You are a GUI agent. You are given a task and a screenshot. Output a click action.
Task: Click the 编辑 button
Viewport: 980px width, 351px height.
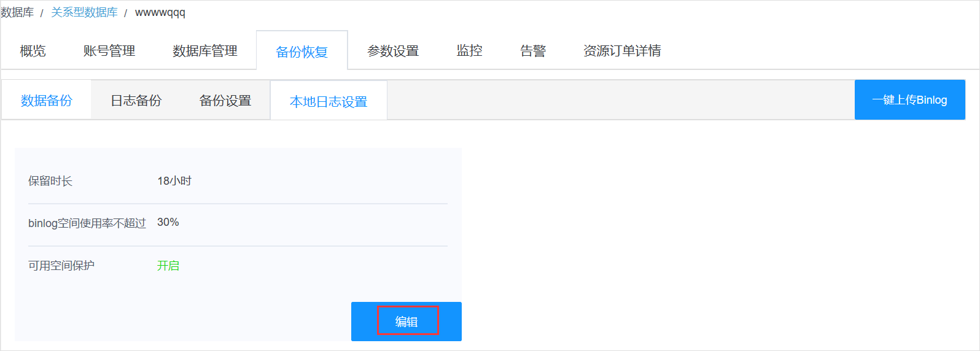tap(406, 322)
